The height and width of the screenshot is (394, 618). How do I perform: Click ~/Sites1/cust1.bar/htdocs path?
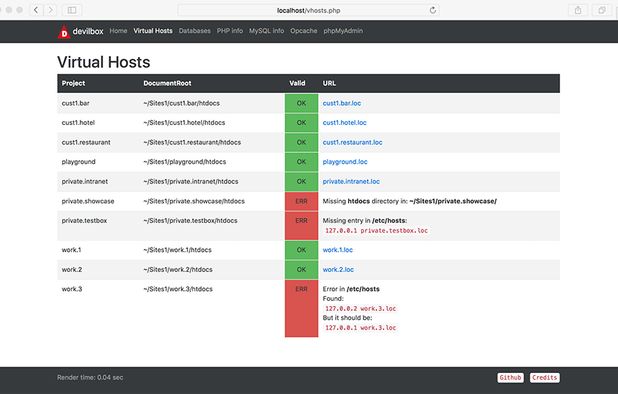181,103
